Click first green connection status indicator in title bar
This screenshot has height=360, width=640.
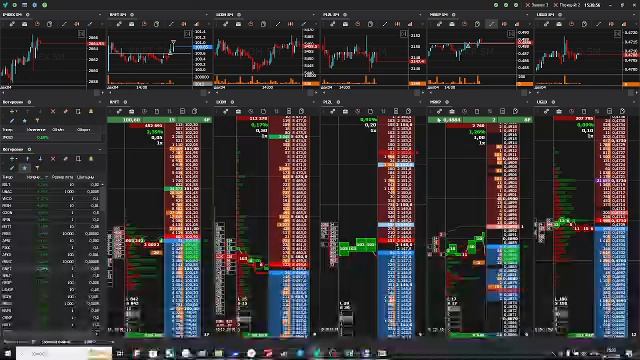[x=496, y=5]
